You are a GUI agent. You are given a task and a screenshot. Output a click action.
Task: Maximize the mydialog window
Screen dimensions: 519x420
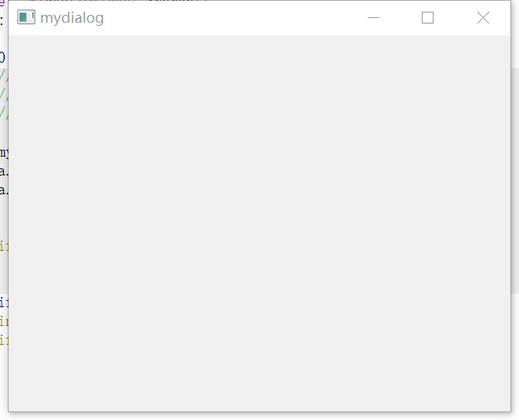pos(427,17)
